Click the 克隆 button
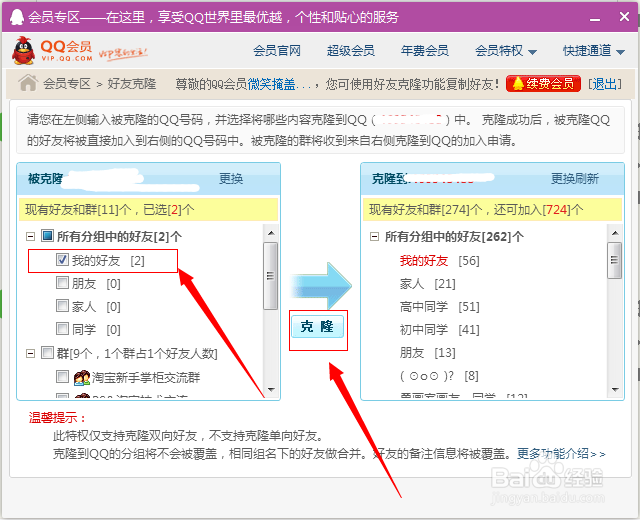The width and height of the screenshot is (640, 520). (317, 327)
